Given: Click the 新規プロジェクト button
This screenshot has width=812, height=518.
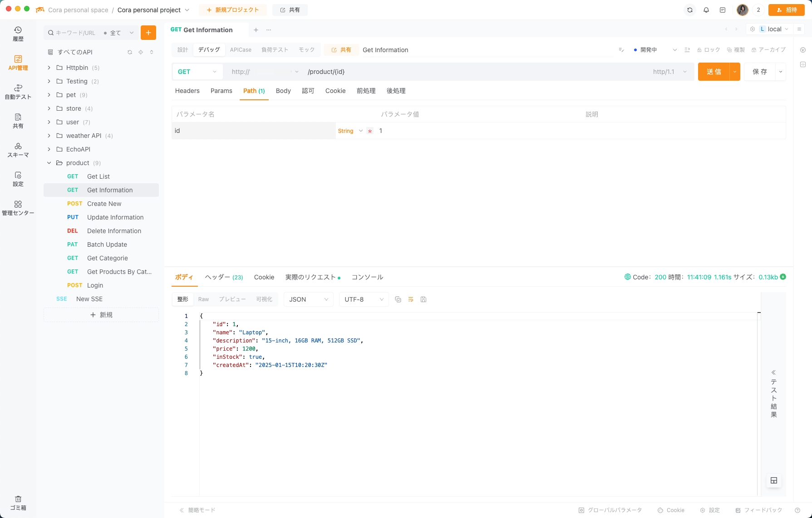Looking at the screenshot, I should (x=233, y=10).
